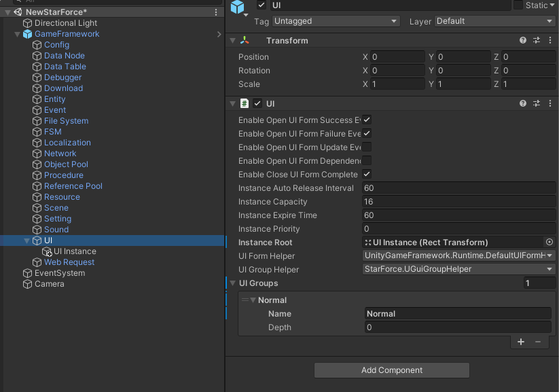559x392 pixels.
Task: Collapse the Transform component foldout
Action: [x=233, y=41]
